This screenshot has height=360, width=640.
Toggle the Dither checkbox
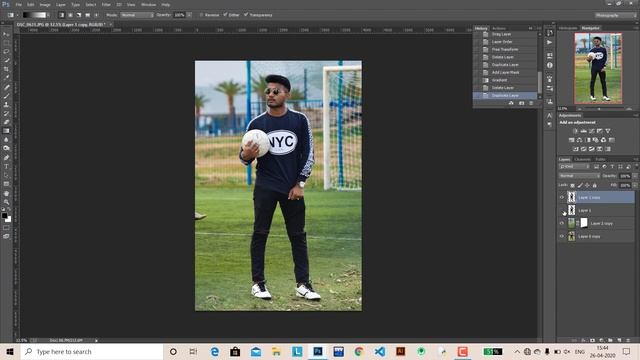click(x=225, y=15)
